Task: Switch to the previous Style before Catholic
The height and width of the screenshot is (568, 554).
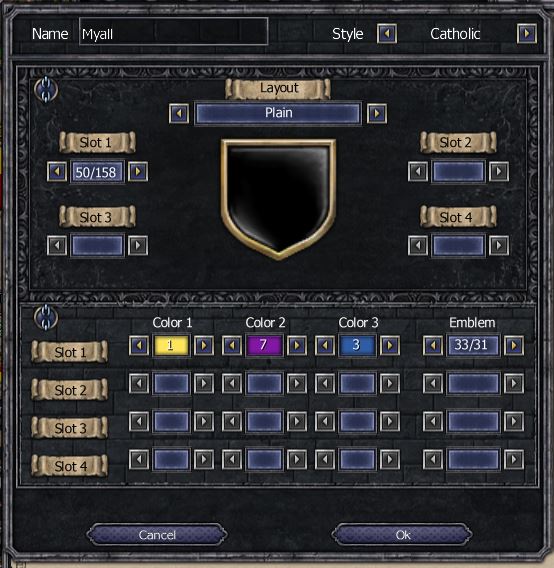Action: pos(387,34)
